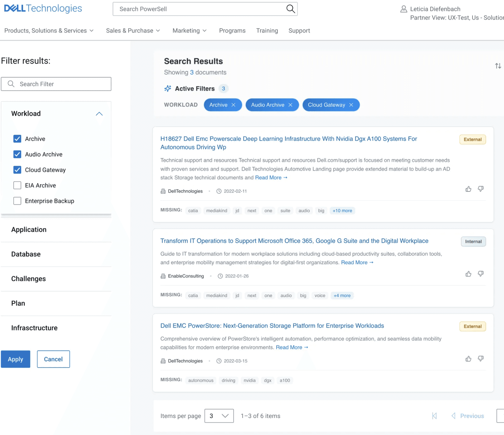Screen dimensions: 504x435
Task: Open the user profile icon for Leticia Diefenbach
Action: 404,9
